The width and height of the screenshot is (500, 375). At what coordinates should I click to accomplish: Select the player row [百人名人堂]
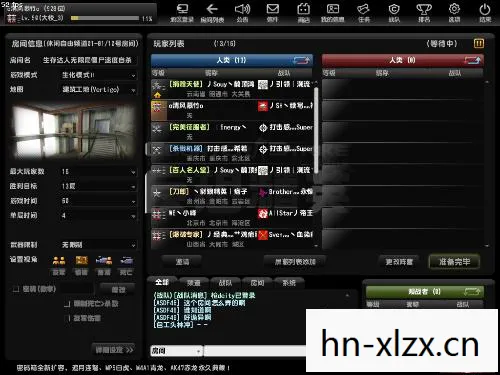pos(232,174)
